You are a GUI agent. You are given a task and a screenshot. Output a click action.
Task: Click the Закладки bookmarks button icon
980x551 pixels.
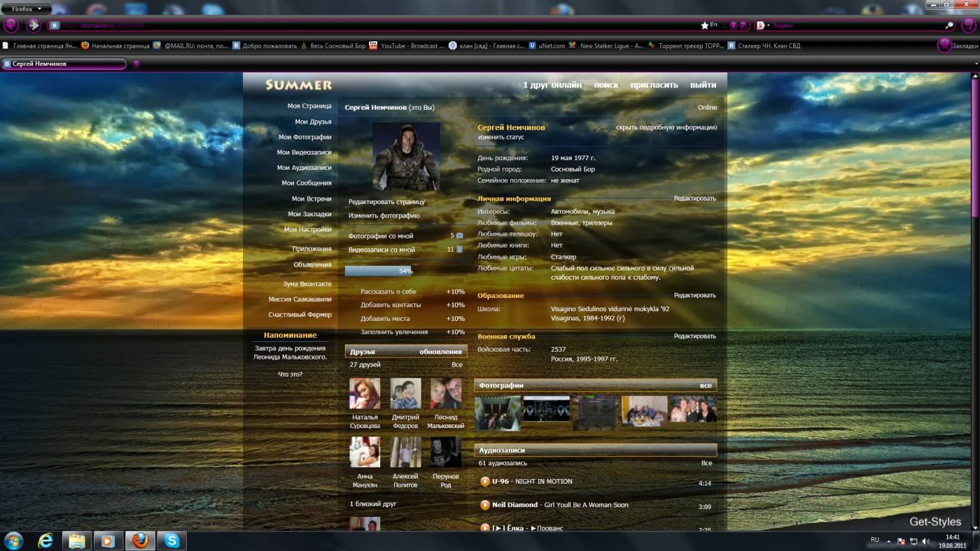pos(944,45)
